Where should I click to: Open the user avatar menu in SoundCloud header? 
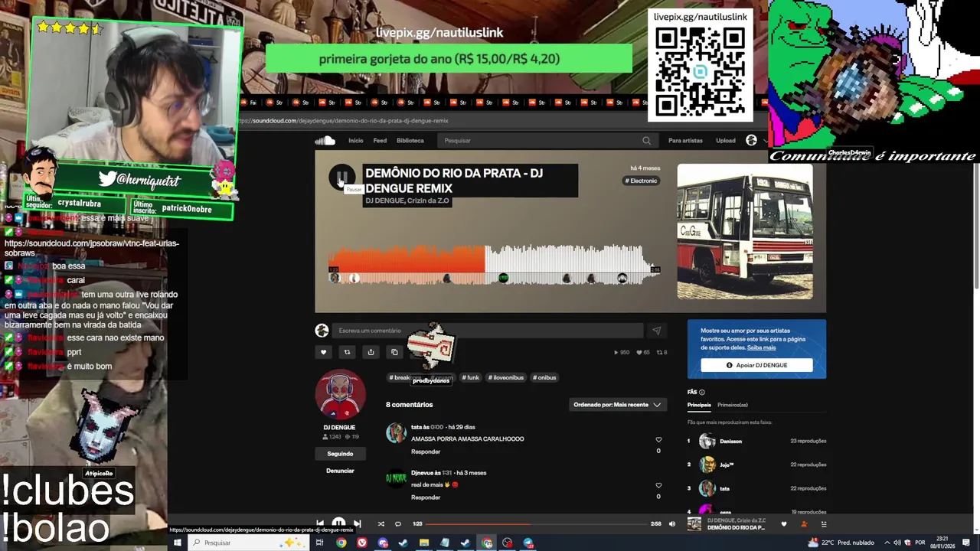751,140
